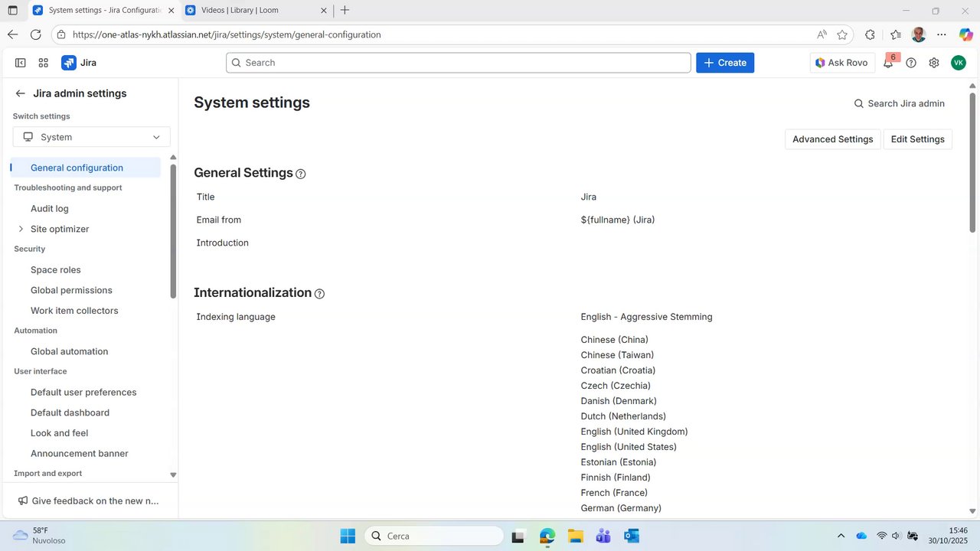The width and height of the screenshot is (980, 551).
Task: Click the Ask Rovo button
Action: pyautogui.click(x=841, y=63)
